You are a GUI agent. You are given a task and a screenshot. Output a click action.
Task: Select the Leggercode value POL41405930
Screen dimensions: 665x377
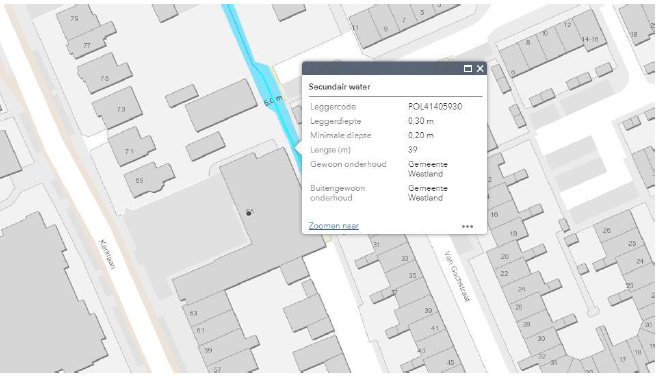435,106
